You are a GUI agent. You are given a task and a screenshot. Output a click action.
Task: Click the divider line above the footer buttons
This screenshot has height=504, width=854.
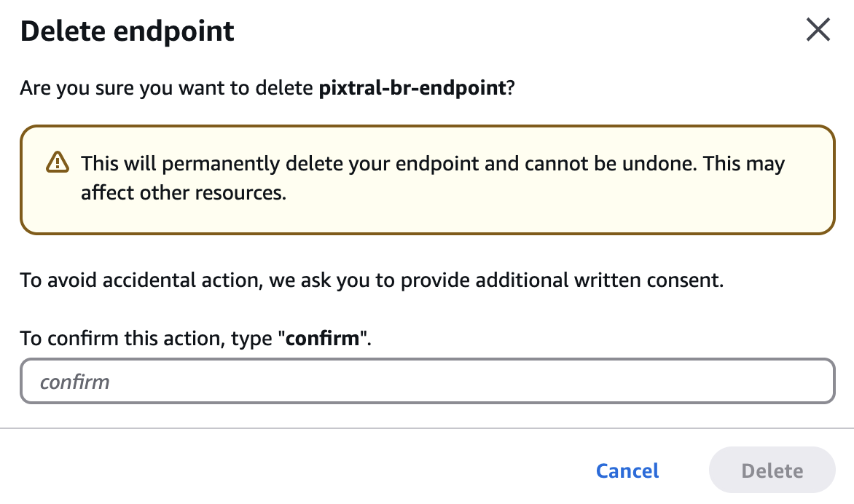[427, 428]
